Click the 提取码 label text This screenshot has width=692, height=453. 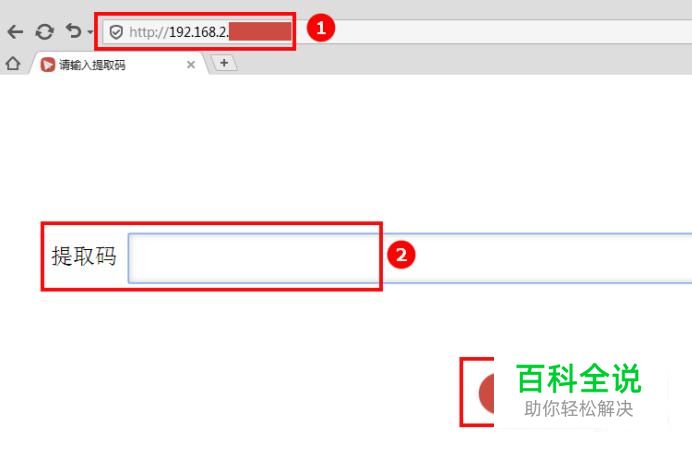click(x=84, y=256)
